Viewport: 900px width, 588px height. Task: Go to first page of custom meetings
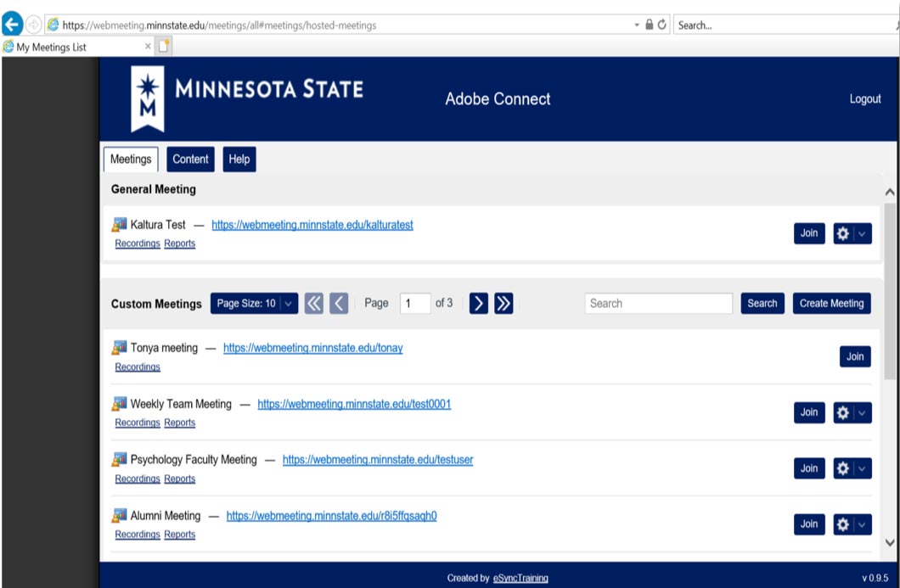pos(314,303)
